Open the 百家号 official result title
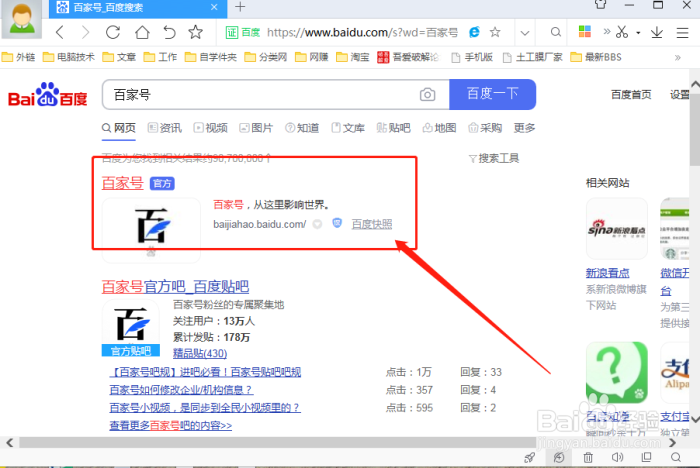The height and width of the screenshot is (468, 700). point(122,183)
